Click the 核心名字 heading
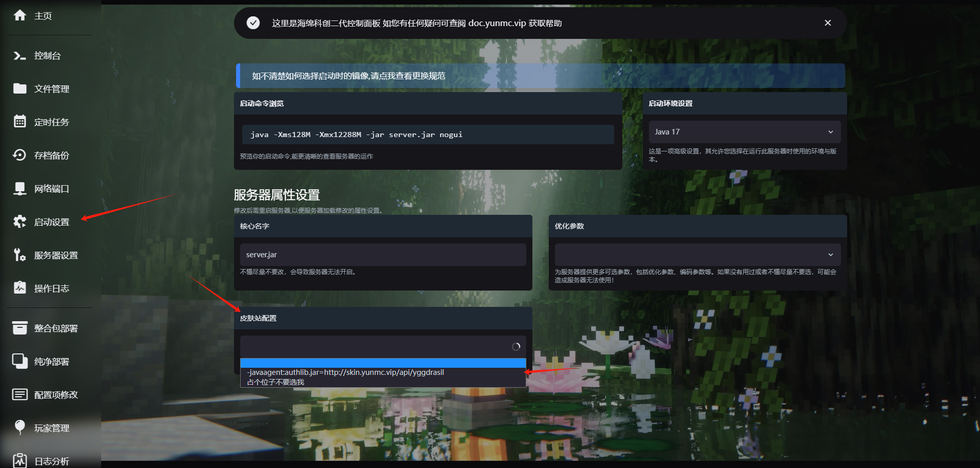Image resolution: width=980 pixels, height=468 pixels. click(x=254, y=226)
